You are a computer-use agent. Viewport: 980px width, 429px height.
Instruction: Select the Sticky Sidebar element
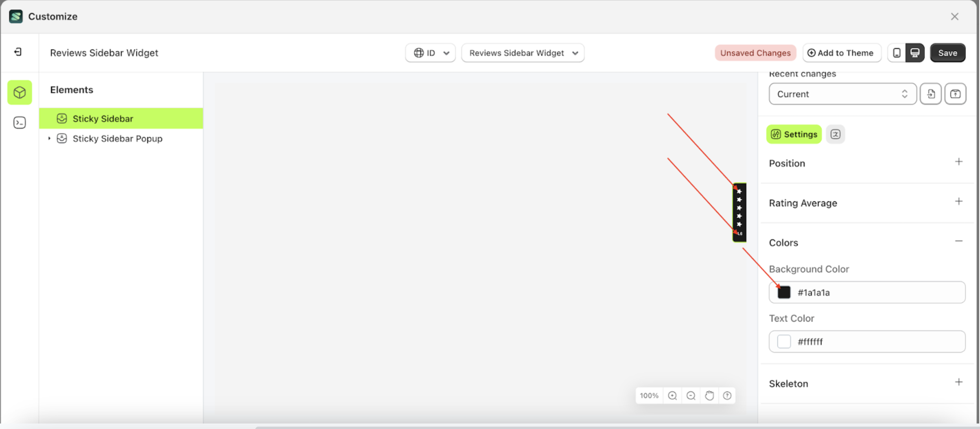click(x=103, y=118)
